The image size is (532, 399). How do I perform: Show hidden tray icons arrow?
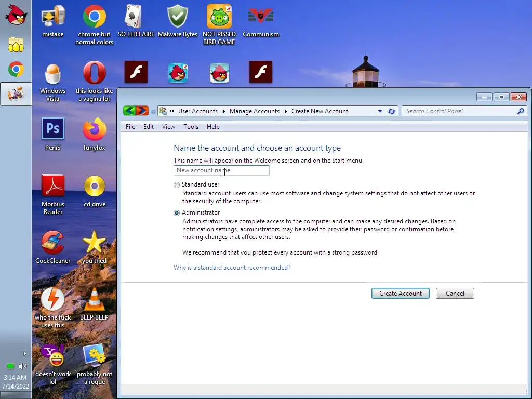pyautogui.click(x=24, y=353)
